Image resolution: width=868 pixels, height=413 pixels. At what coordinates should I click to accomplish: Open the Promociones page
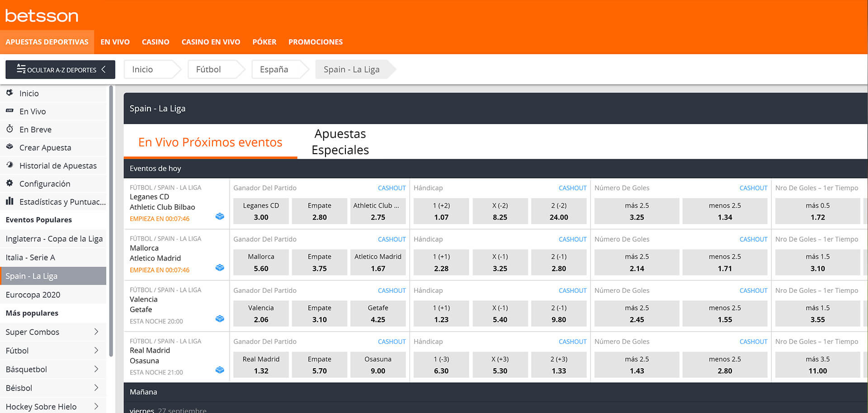[x=316, y=42]
